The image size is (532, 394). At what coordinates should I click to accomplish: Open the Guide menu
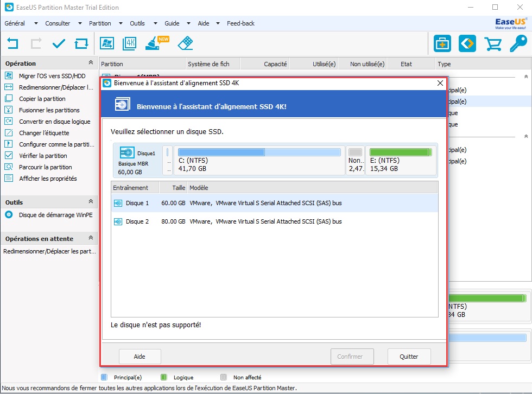coord(172,23)
